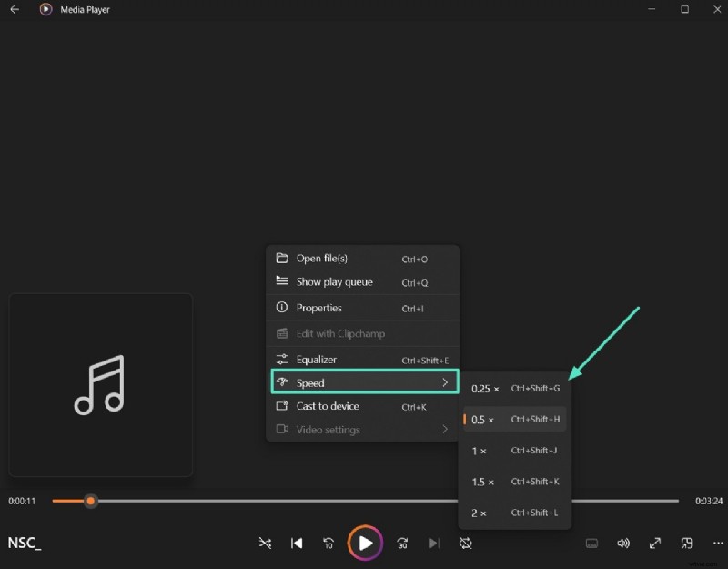Screen dimensions: 728x569
Task: Click the music note album placeholder
Action: 100,384
